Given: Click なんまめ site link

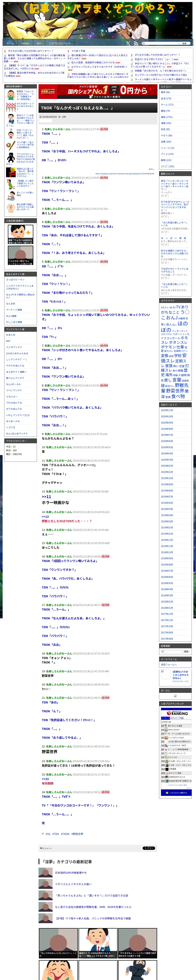Looking at the screenshot, I should tap(11, 304).
